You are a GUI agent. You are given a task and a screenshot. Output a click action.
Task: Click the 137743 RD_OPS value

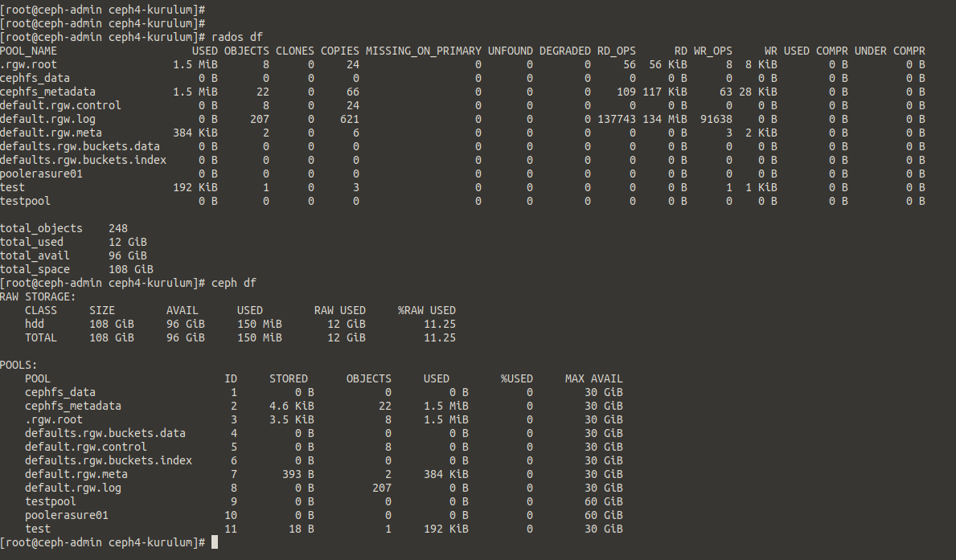click(617, 120)
